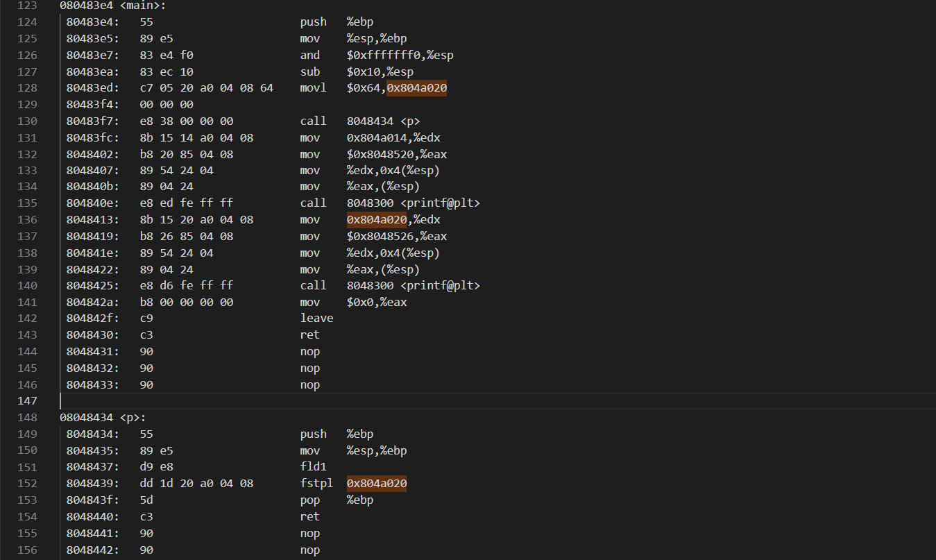Image resolution: width=936 pixels, height=560 pixels.
Task: Click '%esp,%ebp' on line 150
Action: coord(377,451)
